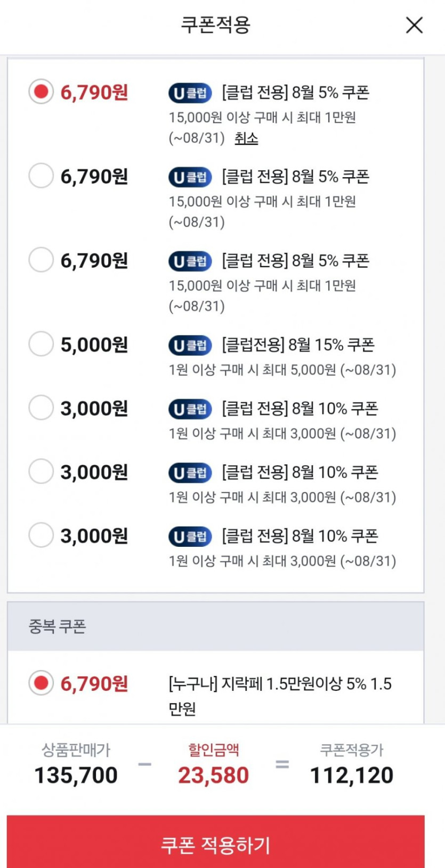Click the 취소 link on selected coupon

246,138
